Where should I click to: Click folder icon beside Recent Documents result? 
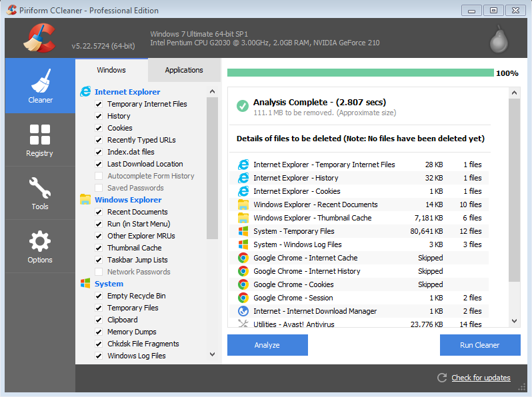243,204
